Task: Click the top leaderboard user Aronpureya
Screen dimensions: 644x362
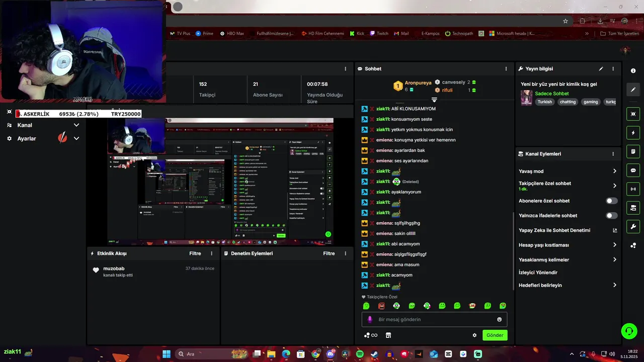Action: point(418,82)
